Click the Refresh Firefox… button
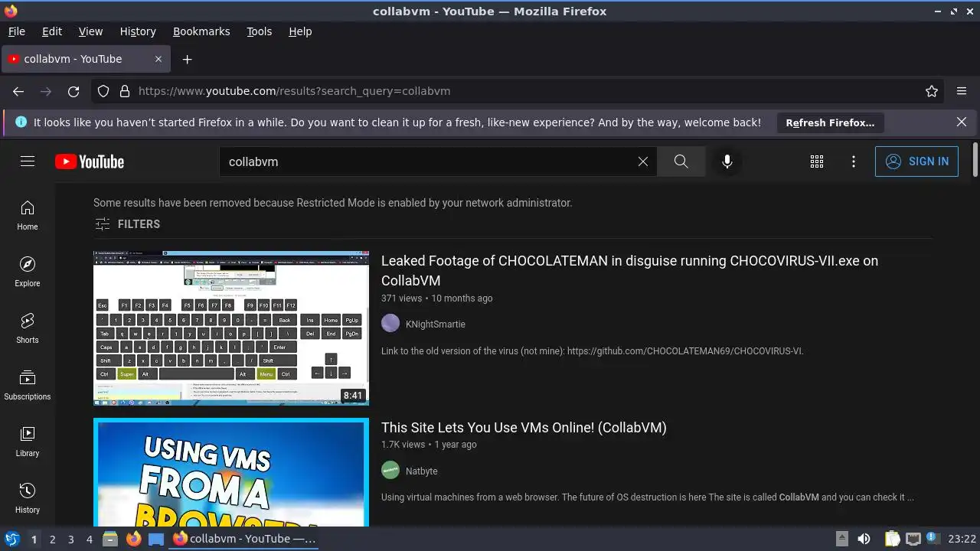This screenshot has width=980, height=551. (830, 122)
